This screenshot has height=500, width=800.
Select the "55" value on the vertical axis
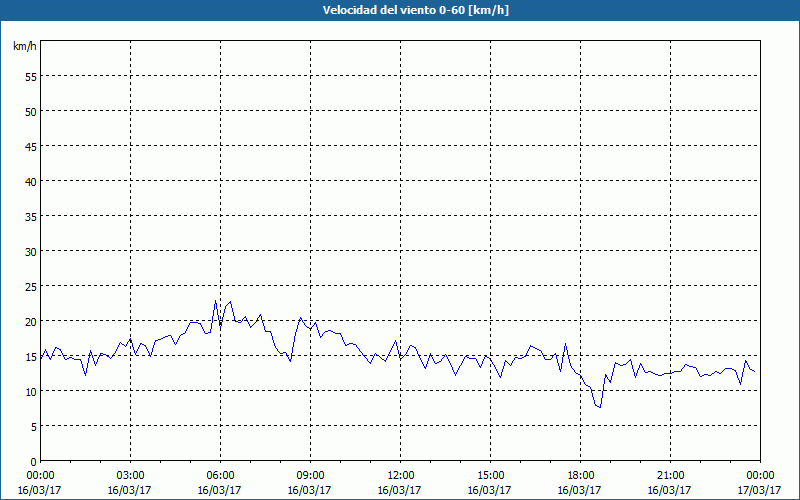31,78
